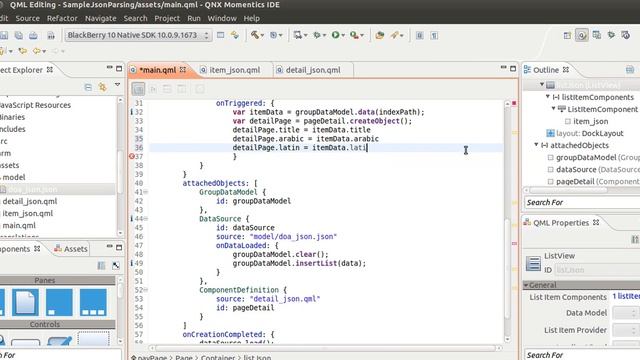Switch to detail_json.qml editor tab
640x360 pixels.
point(313,70)
